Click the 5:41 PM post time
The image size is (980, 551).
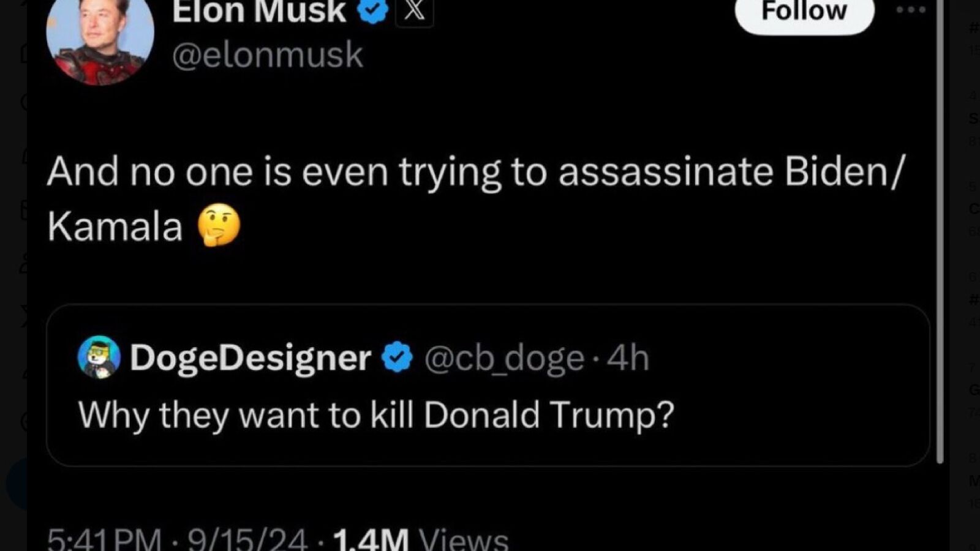click(x=104, y=540)
